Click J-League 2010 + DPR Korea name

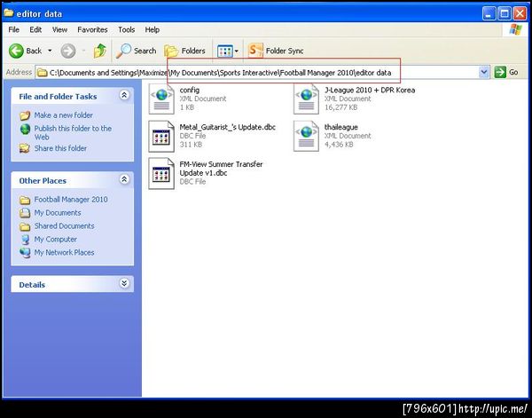click(x=370, y=90)
